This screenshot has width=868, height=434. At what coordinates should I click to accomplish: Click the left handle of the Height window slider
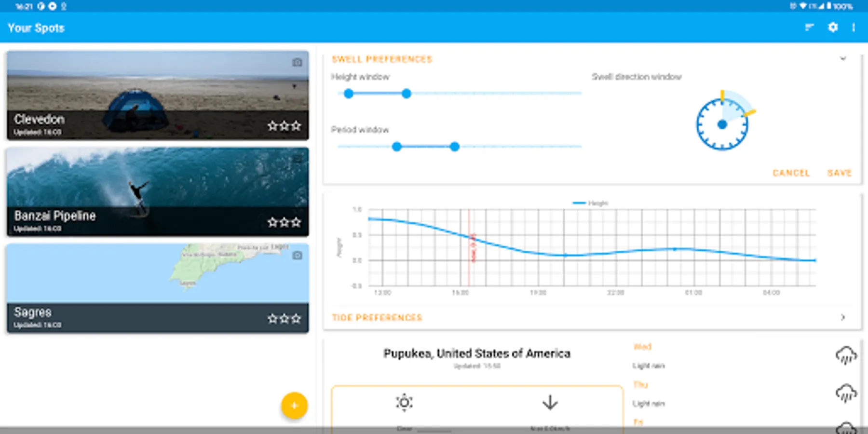(x=349, y=94)
